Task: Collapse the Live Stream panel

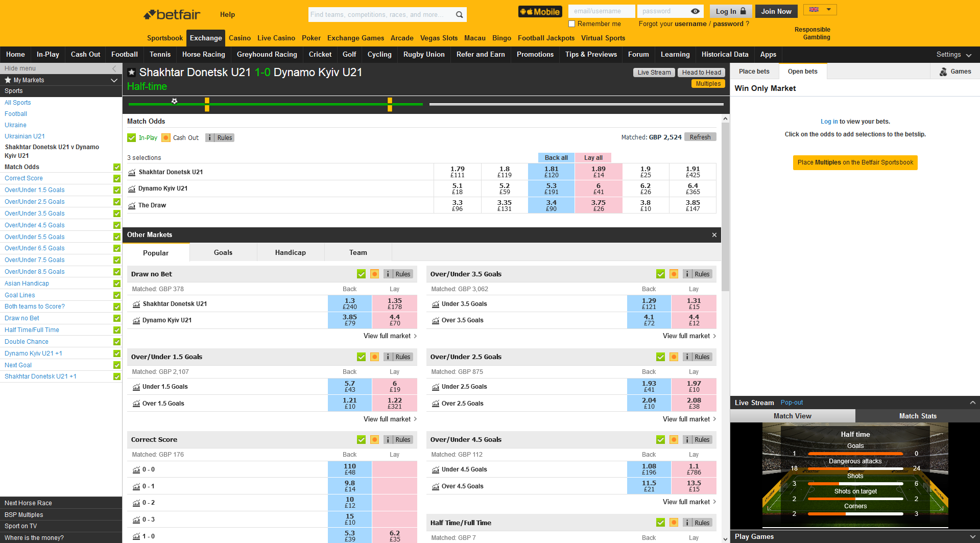Action: (x=972, y=403)
